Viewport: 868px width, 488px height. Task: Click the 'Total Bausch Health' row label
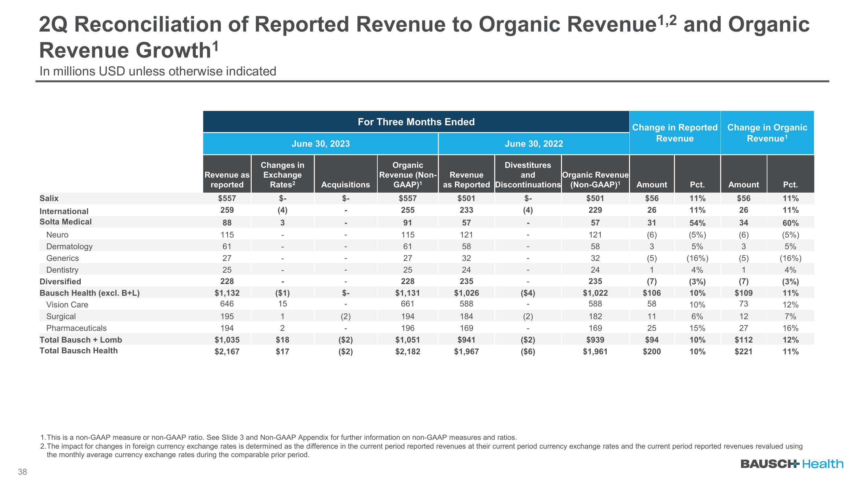coord(78,351)
